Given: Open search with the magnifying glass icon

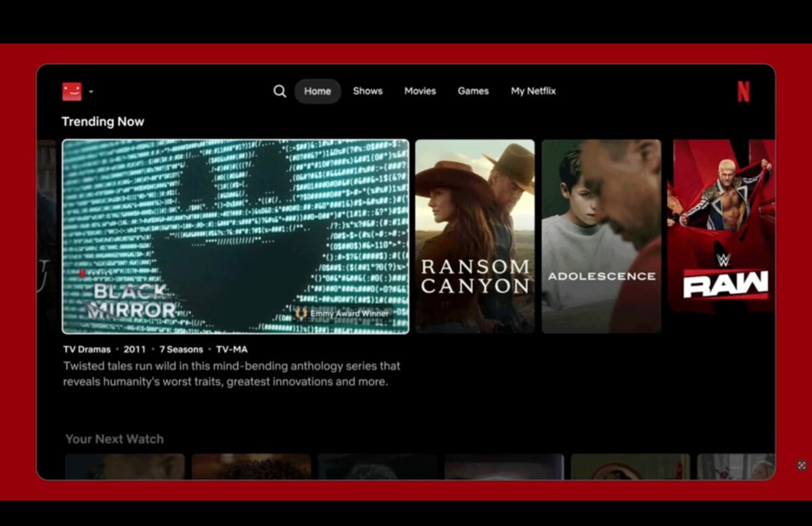Looking at the screenshot, I should point(279,91).
